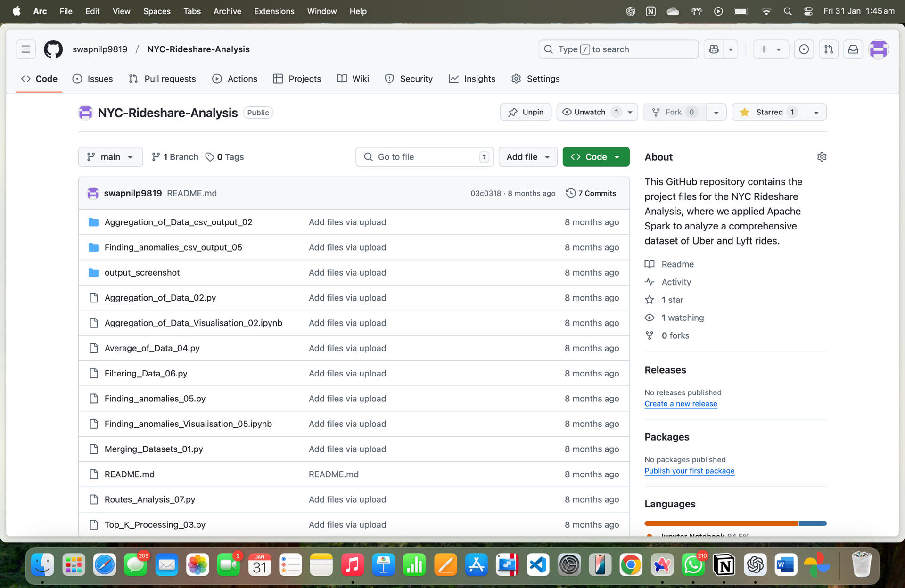Open the Add file dropdown
The image size is (905, 588).
click(528, 157)
